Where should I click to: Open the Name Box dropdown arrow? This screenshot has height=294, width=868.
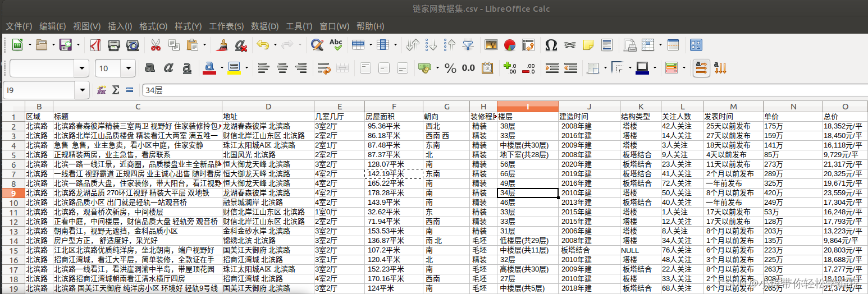pos(83,90)
